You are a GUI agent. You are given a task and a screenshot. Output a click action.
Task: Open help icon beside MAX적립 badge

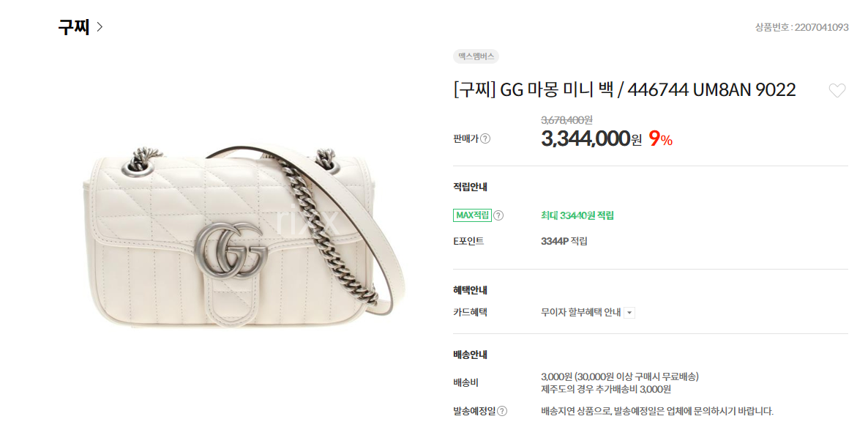(498, 215)
